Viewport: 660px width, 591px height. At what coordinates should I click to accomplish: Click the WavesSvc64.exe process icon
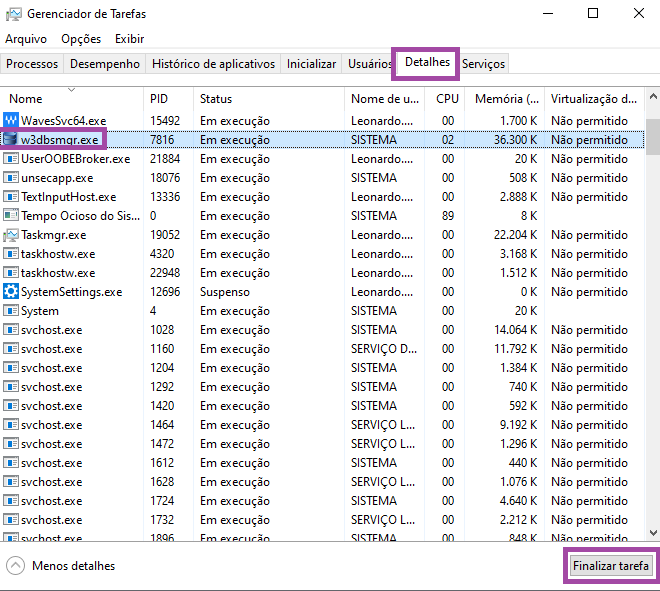(x=11, y=120)
